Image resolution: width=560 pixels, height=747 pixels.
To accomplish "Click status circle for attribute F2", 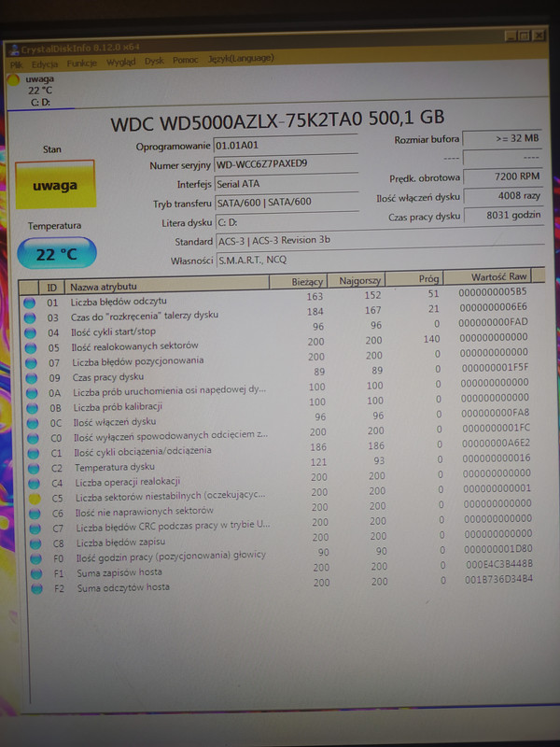I will coord(36,589).
